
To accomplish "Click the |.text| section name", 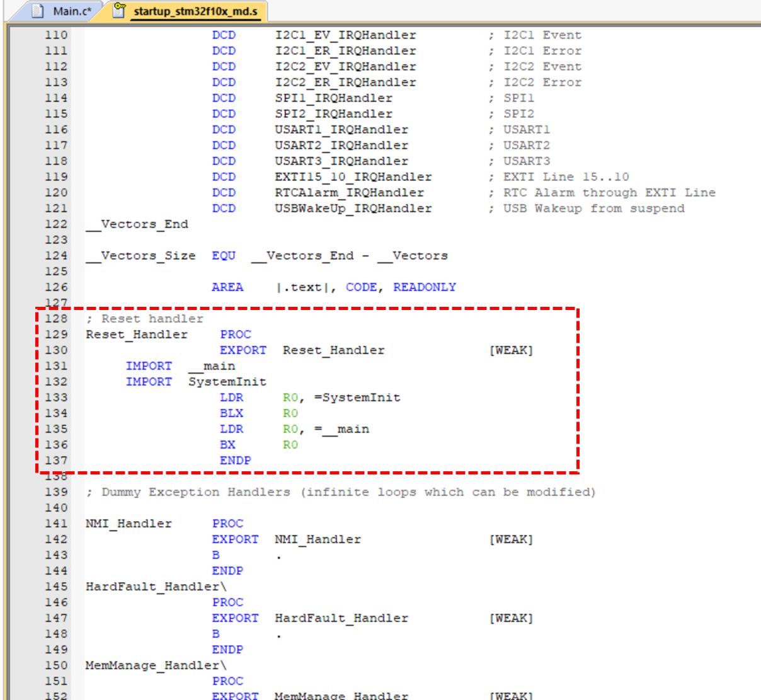I will (x=302, y=287).
